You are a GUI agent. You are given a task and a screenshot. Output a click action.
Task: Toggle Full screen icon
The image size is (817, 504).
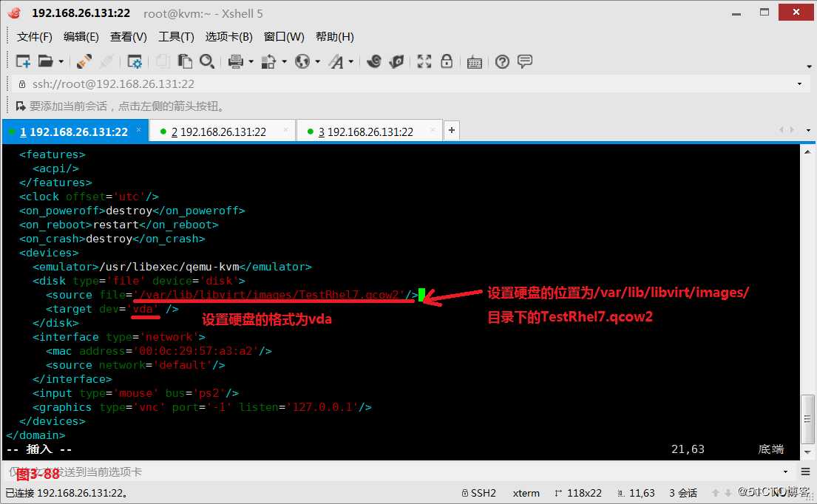(x=424, y=61)
